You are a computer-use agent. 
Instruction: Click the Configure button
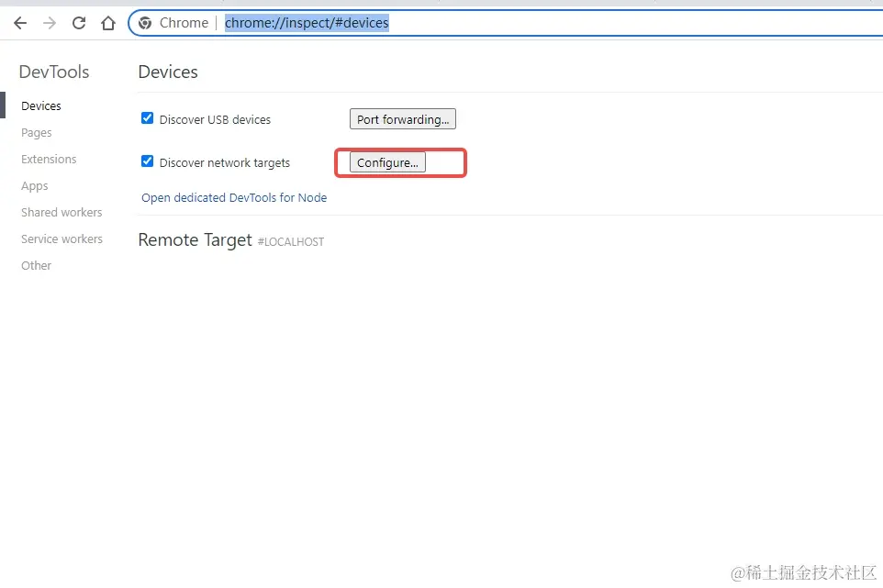click(387, 162)
